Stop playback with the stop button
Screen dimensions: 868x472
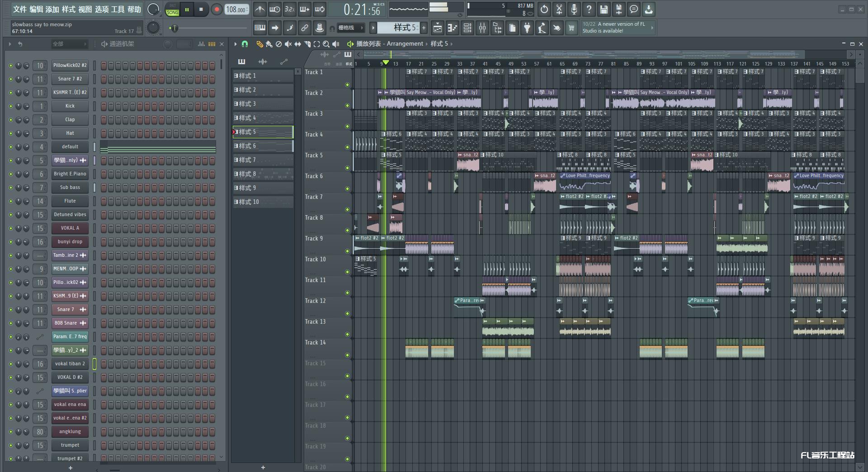[x=201, y=9]
